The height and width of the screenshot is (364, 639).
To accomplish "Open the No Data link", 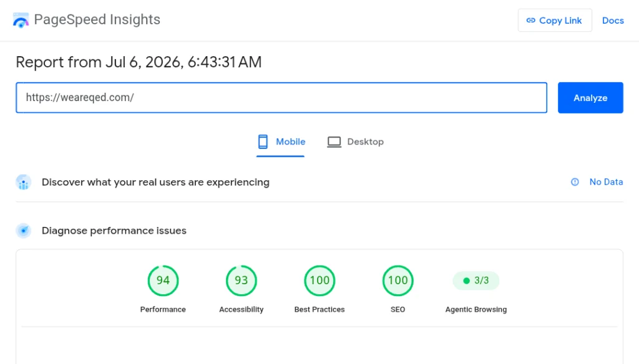I will click(x=606, y=182).
